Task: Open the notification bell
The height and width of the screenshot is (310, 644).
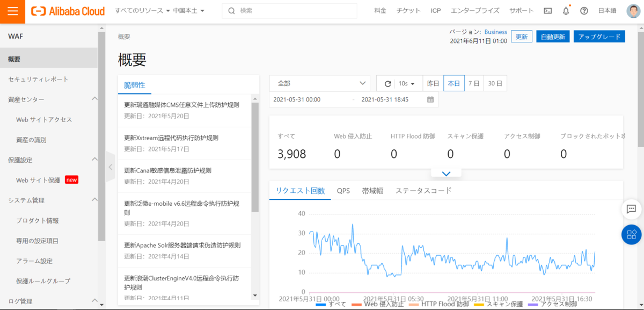Action: (566, 10)
